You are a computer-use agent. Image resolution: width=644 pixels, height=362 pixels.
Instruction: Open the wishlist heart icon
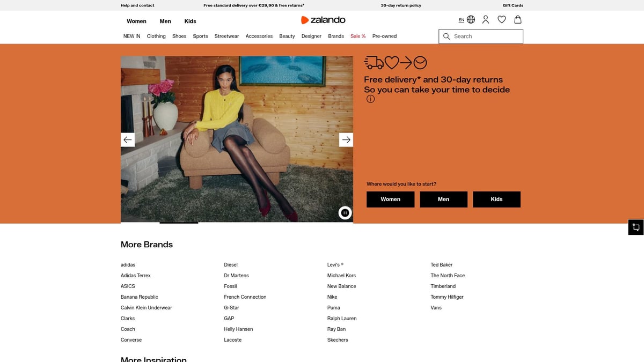pos(502,20)
